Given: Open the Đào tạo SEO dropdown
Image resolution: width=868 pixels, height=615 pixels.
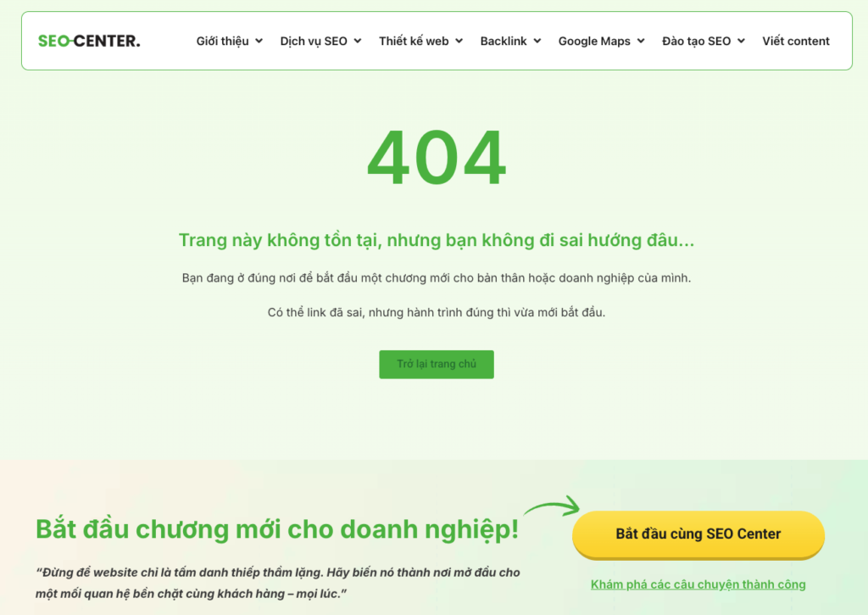Looking at the screenshot, I should [742, 41].
